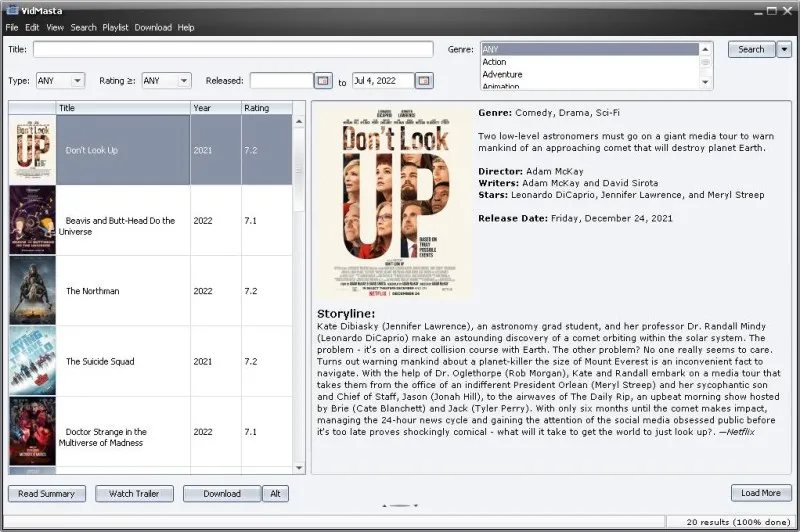Click the Alt download button
This screenshot has width=800, height=532.
point(276,493)
